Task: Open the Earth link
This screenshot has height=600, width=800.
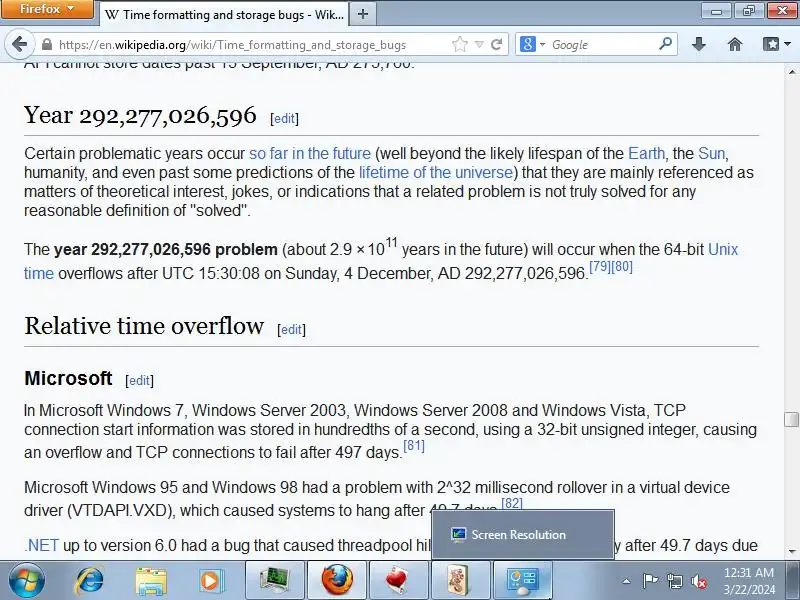Action: pos(646,154)
